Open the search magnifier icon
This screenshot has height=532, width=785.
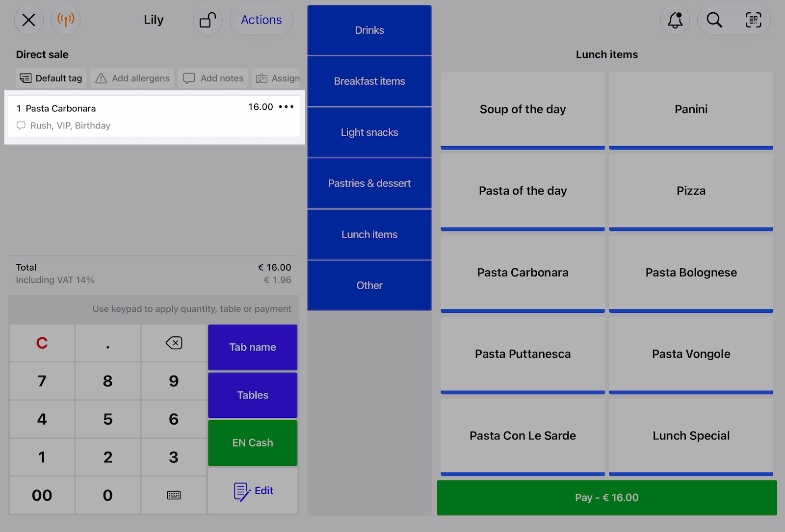714,20
